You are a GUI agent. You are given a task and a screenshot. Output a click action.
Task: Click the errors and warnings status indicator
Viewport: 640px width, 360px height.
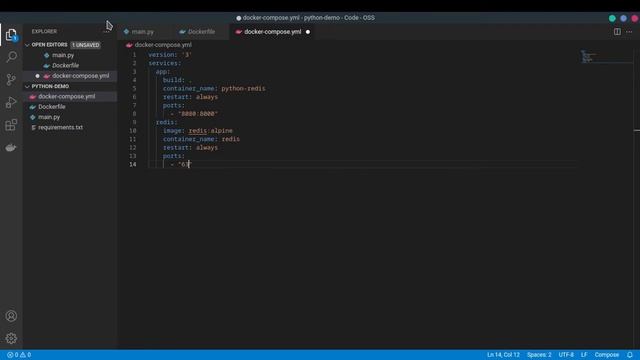(19, 355)
